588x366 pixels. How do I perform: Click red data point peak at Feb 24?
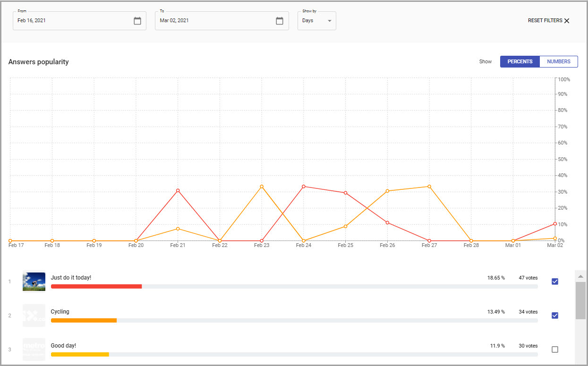click(x=304, y=187)
